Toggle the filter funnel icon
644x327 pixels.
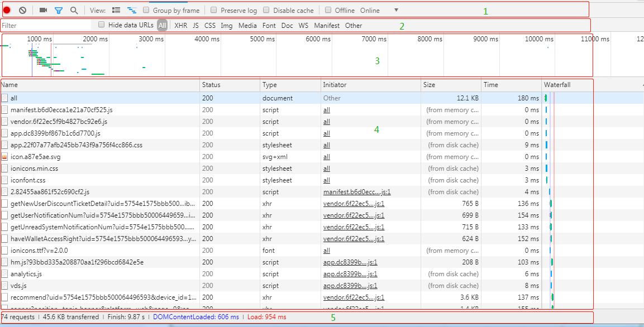tap(58, 10)
